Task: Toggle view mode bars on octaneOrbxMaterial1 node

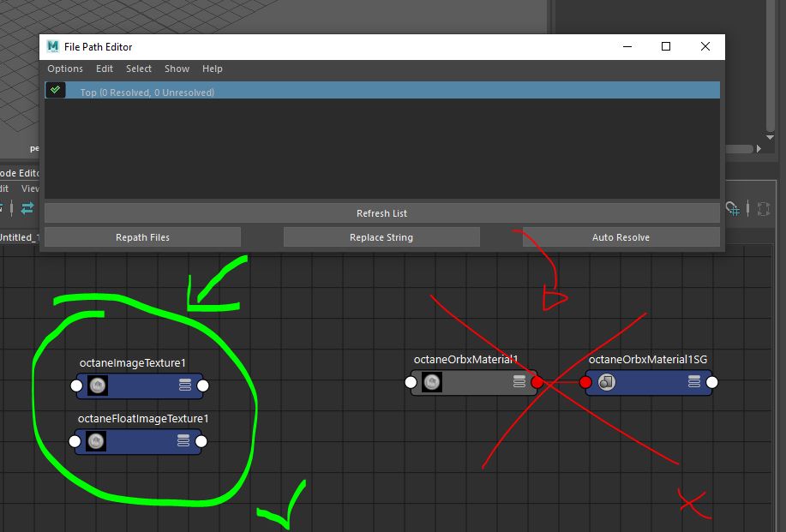Action: 519,381
